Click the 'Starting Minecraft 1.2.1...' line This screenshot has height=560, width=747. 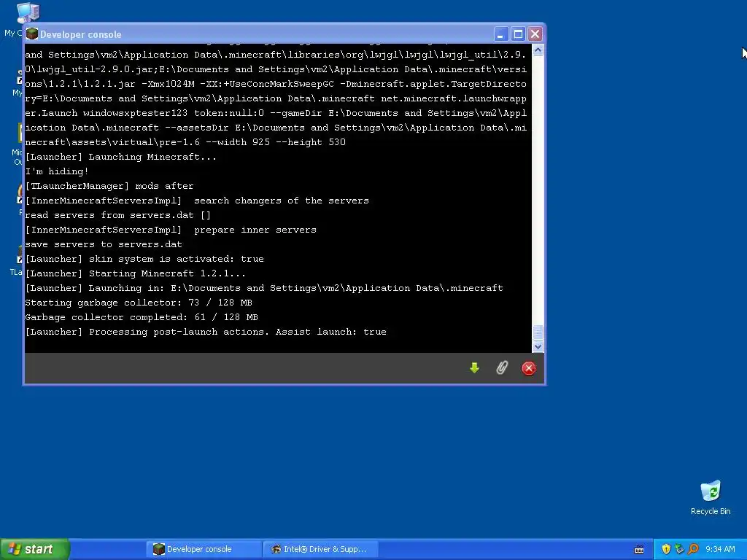135,274
